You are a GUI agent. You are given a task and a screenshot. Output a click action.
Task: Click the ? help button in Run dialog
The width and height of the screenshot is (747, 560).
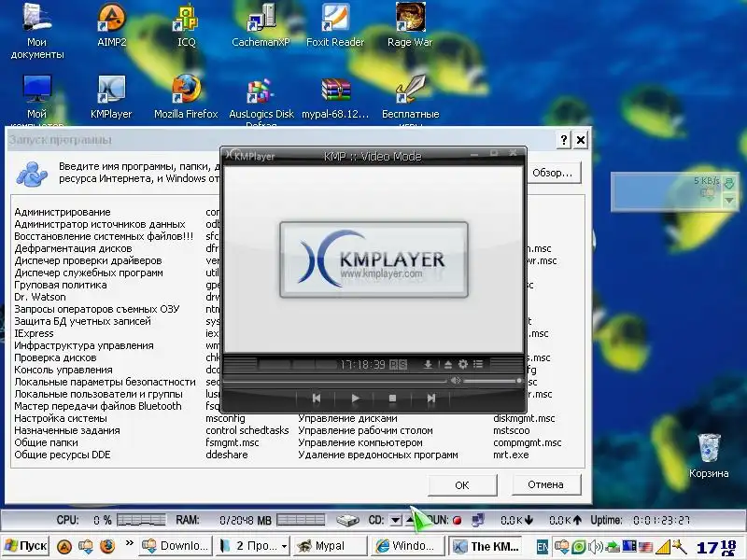coord(564,139)
